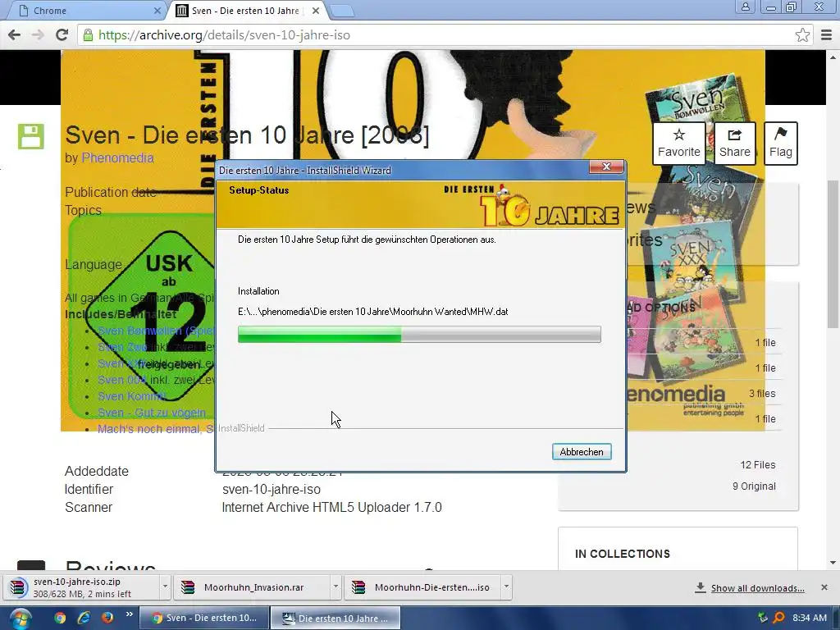The image size is (840, 630).
Task: Close the Sven browser tab
Action: [316, 11]
